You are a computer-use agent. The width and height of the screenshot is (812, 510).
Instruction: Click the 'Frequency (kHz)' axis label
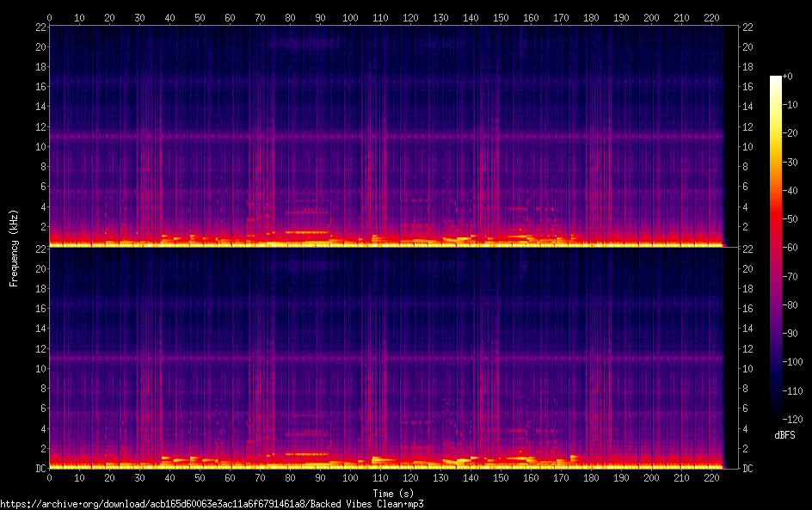click(14, 247)
